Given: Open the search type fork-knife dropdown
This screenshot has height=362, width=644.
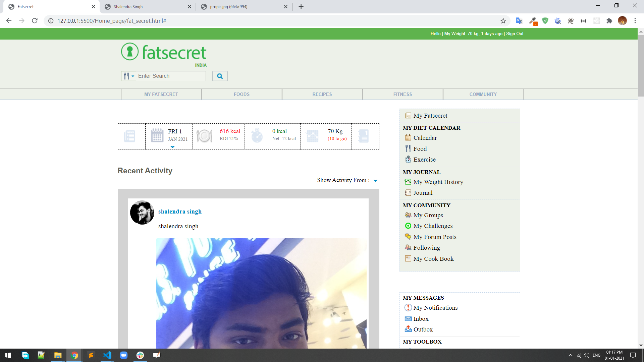Looking at the screenshot, I should pyautogui.click(x=128, y=76).
